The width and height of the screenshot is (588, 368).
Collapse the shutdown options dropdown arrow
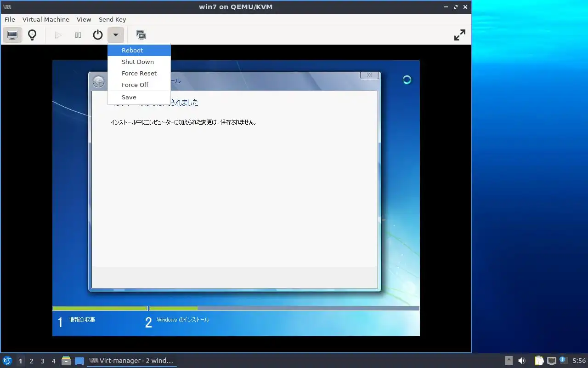coord(116,35)
